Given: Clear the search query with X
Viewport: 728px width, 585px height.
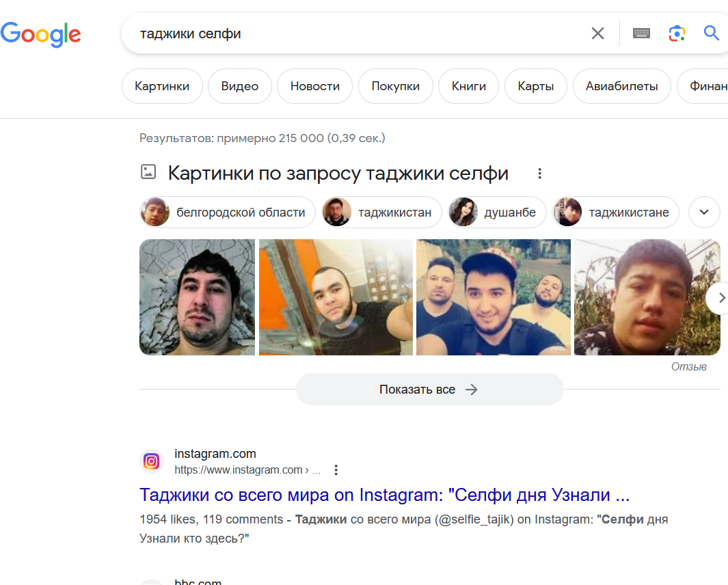Looking at the screenshot, I should [x=597, y=33].
